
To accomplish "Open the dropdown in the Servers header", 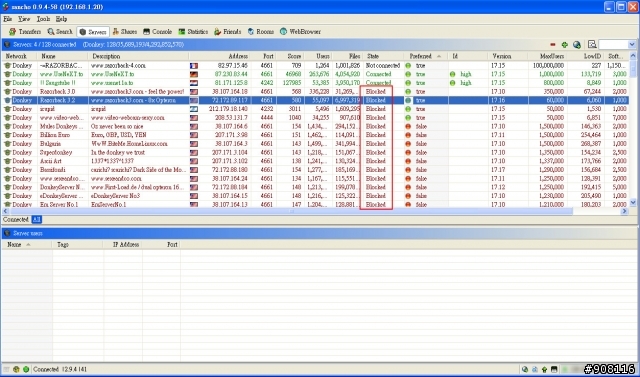I will pos(632,45).
